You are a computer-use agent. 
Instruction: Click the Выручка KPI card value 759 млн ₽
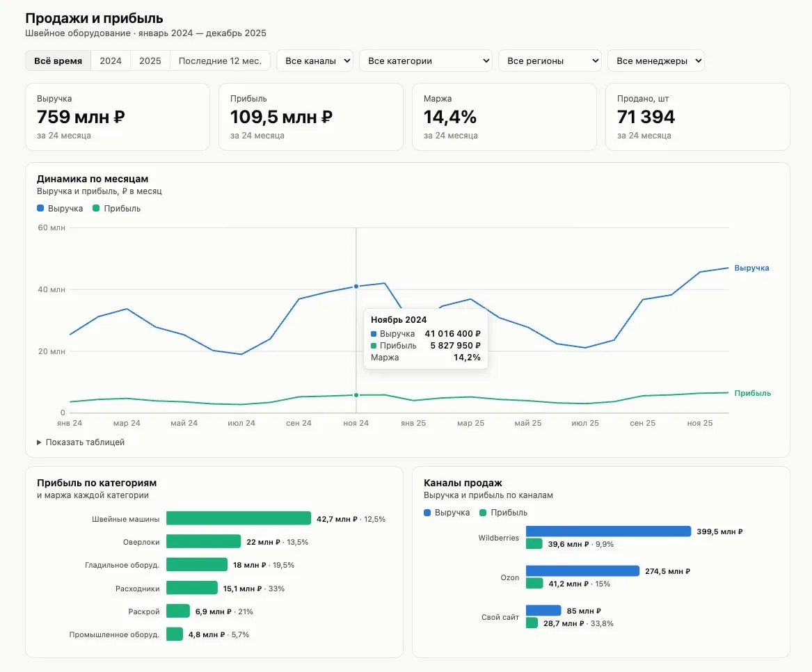click(x=81, y=117)
